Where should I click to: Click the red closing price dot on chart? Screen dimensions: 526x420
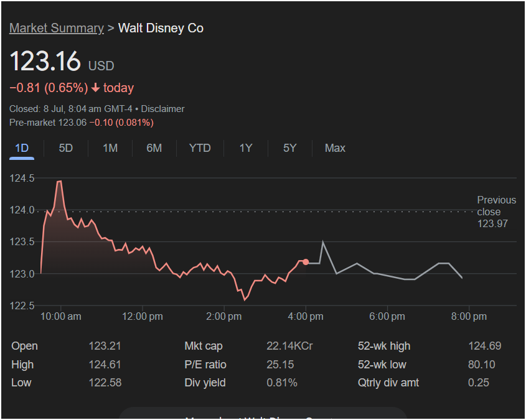click(x=306, y=262)
